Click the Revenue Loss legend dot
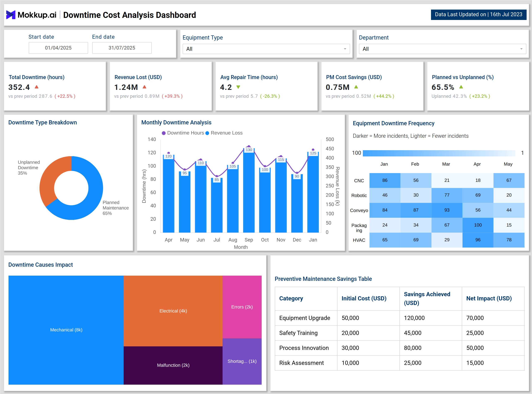This screenshot has width=532, height=394. [207, 133]
